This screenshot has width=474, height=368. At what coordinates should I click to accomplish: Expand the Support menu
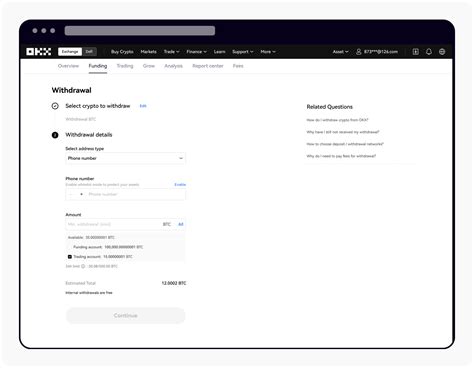coord(243,52)
